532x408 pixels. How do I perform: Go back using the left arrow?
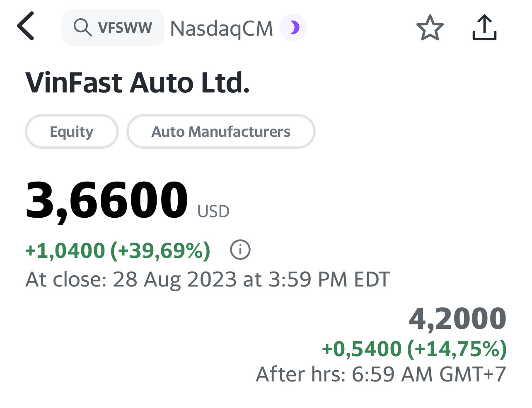point(26,26)
